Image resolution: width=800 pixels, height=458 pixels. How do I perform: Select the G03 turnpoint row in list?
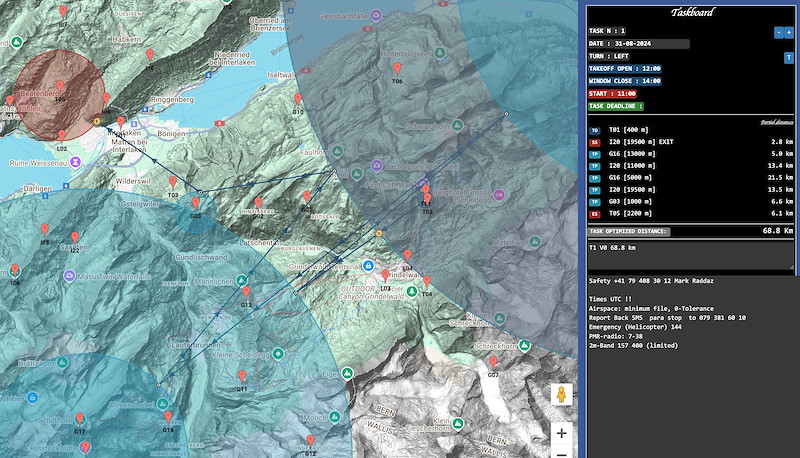(691, 201)
